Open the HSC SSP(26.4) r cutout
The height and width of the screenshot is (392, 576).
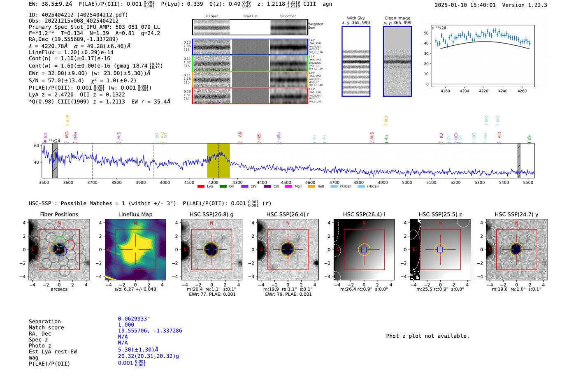[x=288, y=250]
